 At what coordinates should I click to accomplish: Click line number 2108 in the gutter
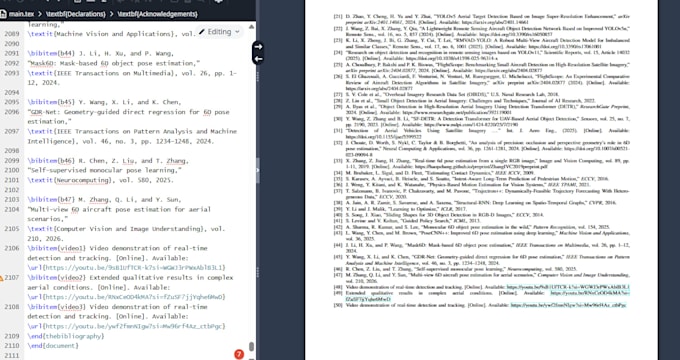(x=12, y=307)
